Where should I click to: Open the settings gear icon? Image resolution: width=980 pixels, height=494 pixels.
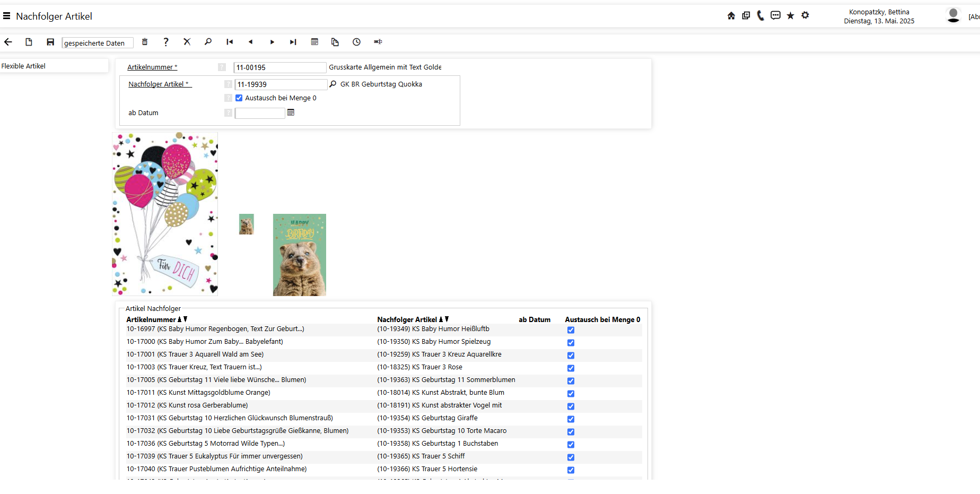pyautogui.click(x=805, y=15)
